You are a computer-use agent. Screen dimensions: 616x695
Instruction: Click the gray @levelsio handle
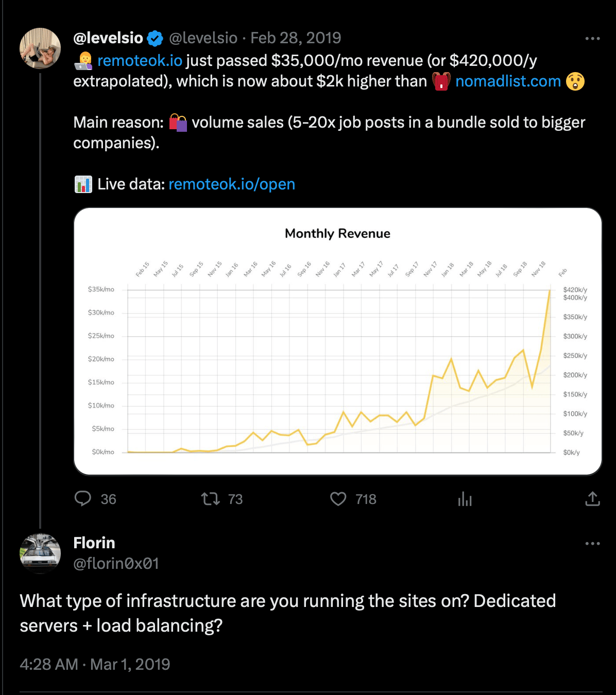tap(203, 38)
